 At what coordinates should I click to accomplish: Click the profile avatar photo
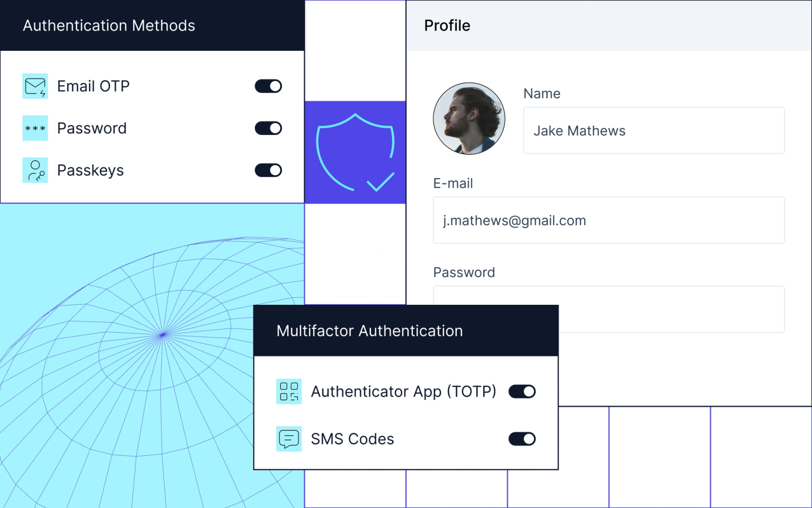469,119
